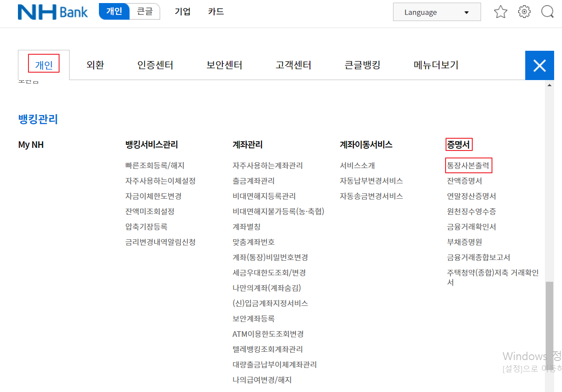Open 비대면해지불가등록(농·축협)
This screenshot has height=392, width=562.
pyautogui.click(x=278, y=211)
